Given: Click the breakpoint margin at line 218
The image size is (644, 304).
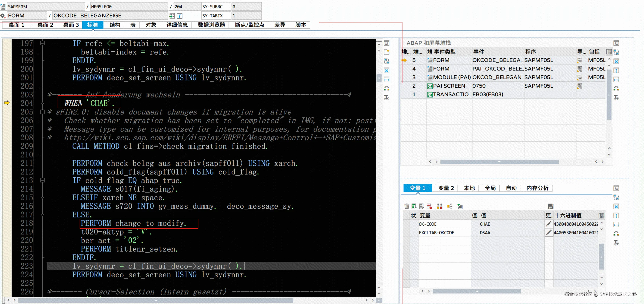Looking at the screenshot, I should coord(7,223).
